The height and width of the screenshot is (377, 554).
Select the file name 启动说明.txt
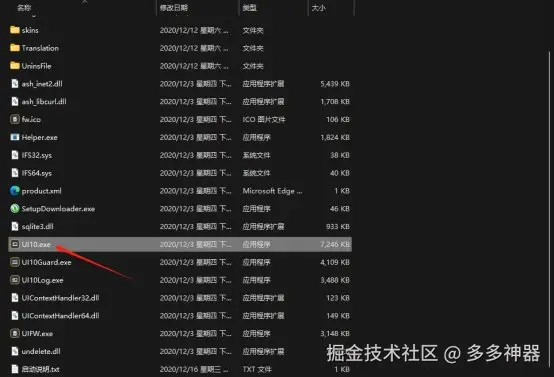pyautogui.click(x=40, y=369)
